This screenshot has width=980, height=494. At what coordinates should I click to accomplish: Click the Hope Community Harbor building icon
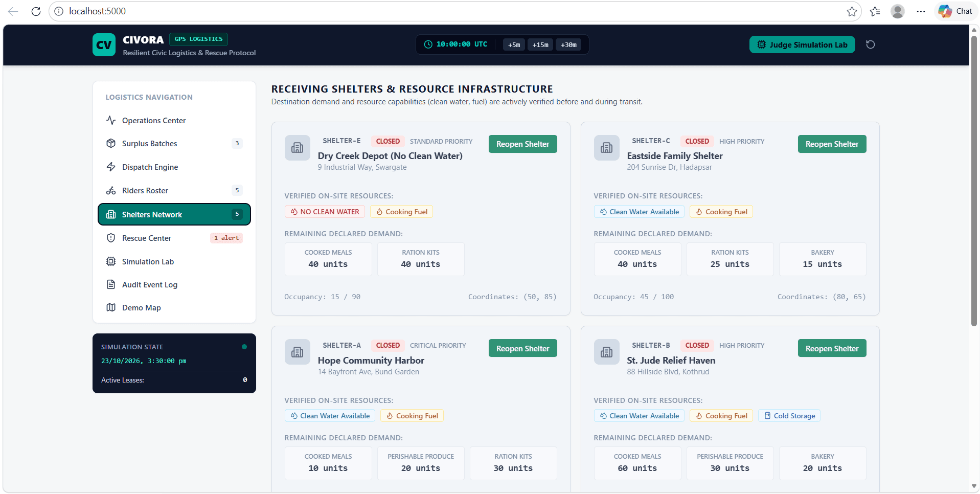tap(298, 352)
